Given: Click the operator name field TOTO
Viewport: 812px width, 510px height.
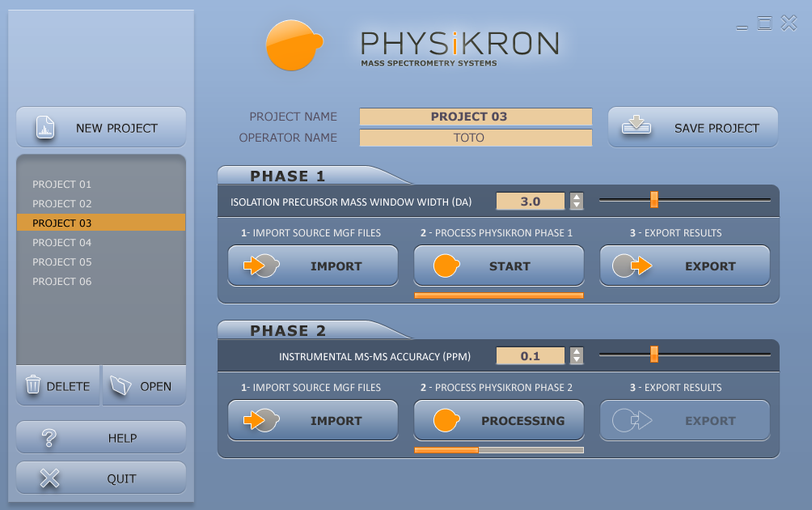Looking at the screenshot, I should 476,138.
